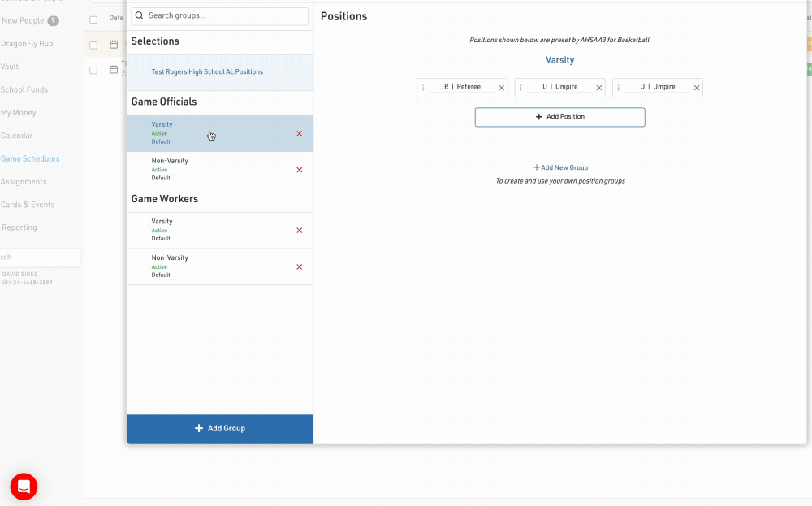
Task: Open Assignments from the sidebar
Action: click(24, 182)
